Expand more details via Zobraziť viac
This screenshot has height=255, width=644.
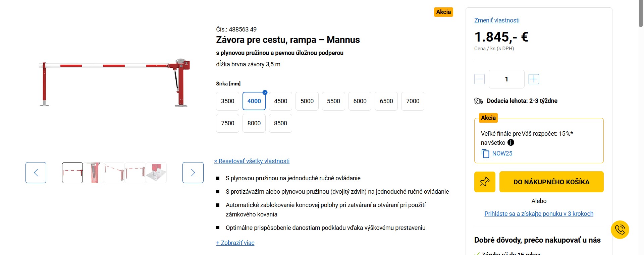(x=235, y=243)
